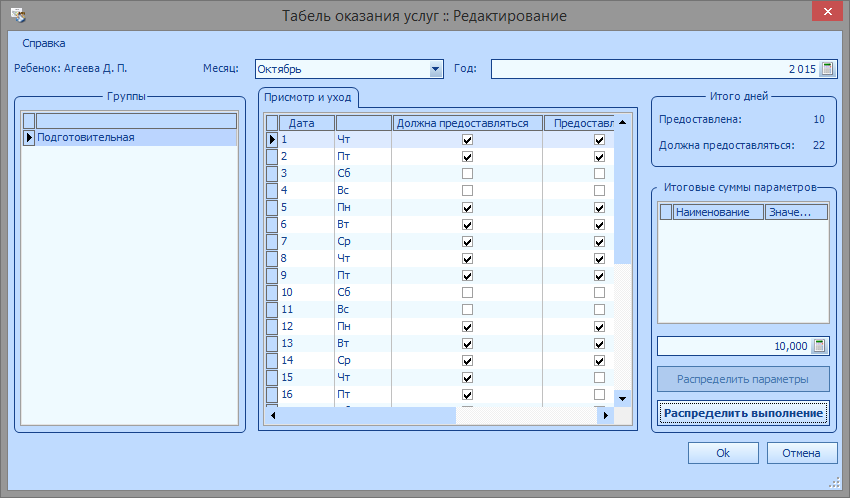Click the horizontal scrollbar thumb of the table
The width and height of the screenshot is (850, 498).
tap(368, 416)
